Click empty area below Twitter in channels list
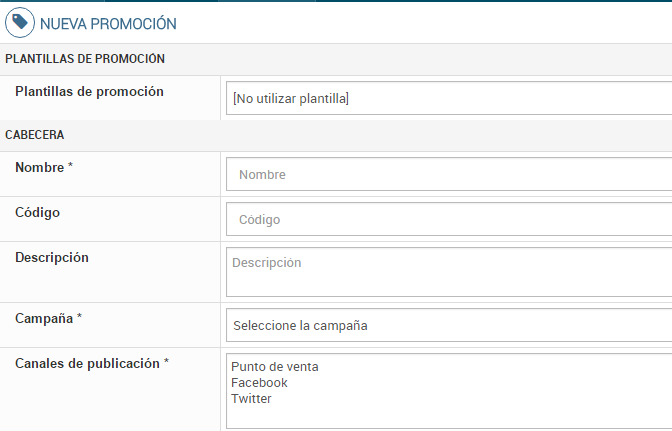672x431 pixels. (x=448, y=417)
